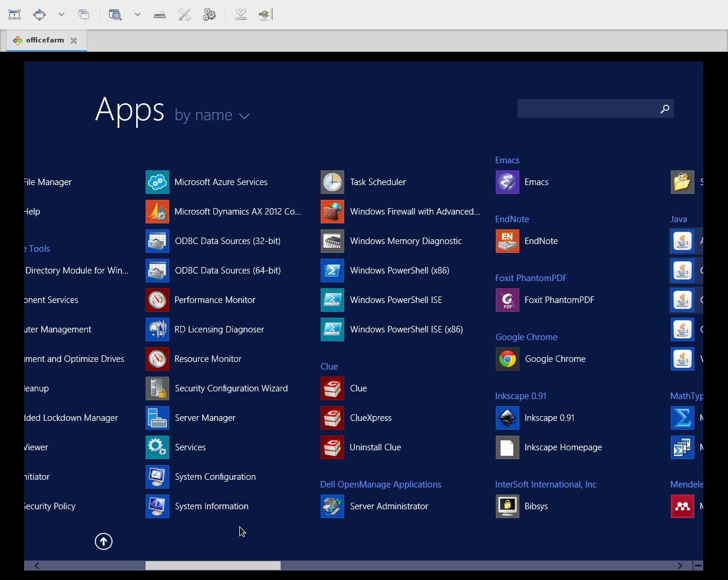Launch Resource Monitor
This screenshot has height=580, width=728.
194,359
